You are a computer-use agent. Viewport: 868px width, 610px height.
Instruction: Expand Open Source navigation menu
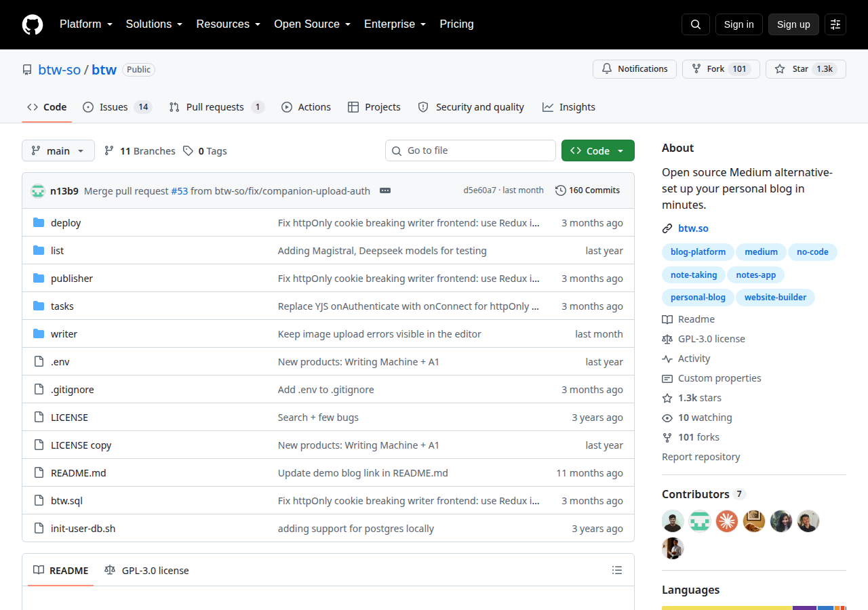click(312, 24)
